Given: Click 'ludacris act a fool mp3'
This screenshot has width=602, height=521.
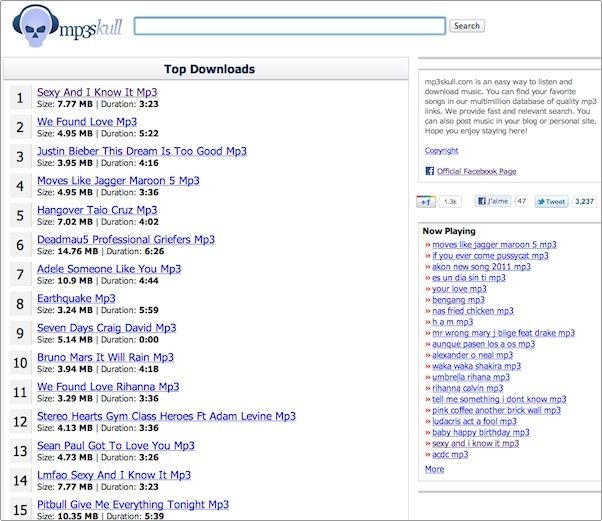Looking at the screenshot, I should (474, 422).
